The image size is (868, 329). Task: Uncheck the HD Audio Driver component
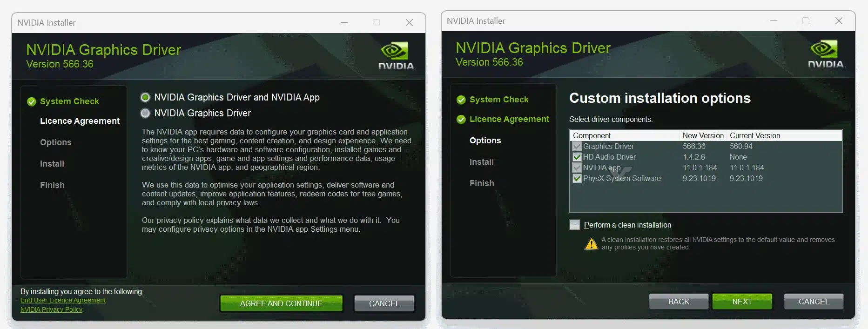[x=577, y=157]
